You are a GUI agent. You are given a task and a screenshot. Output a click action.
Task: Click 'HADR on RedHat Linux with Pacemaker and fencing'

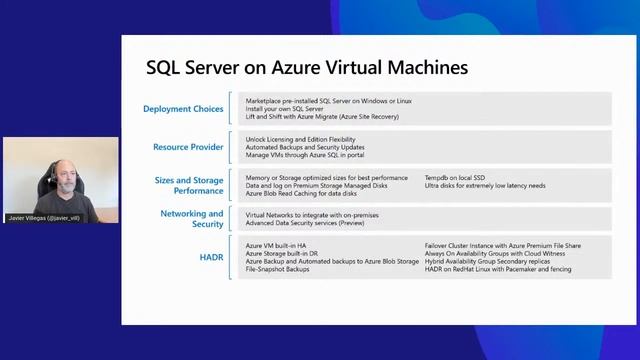(498, 269)
